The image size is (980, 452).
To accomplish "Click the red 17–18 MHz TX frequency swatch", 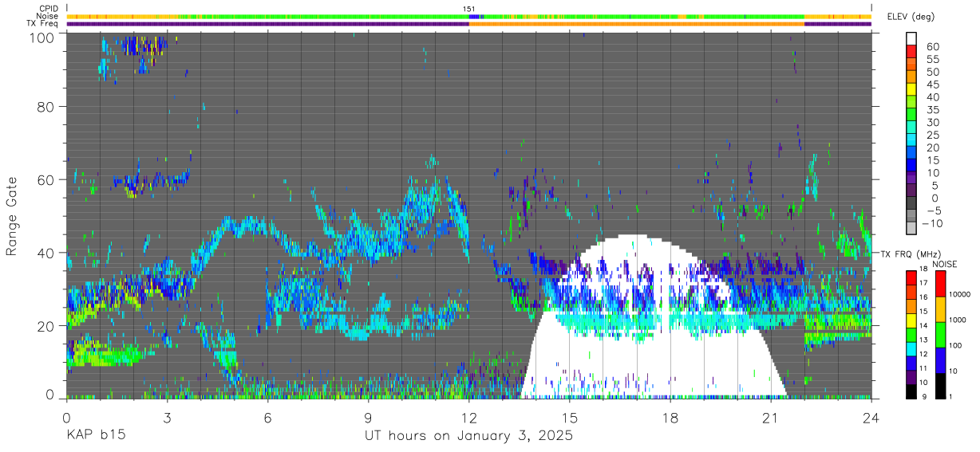I will (912, 277).
